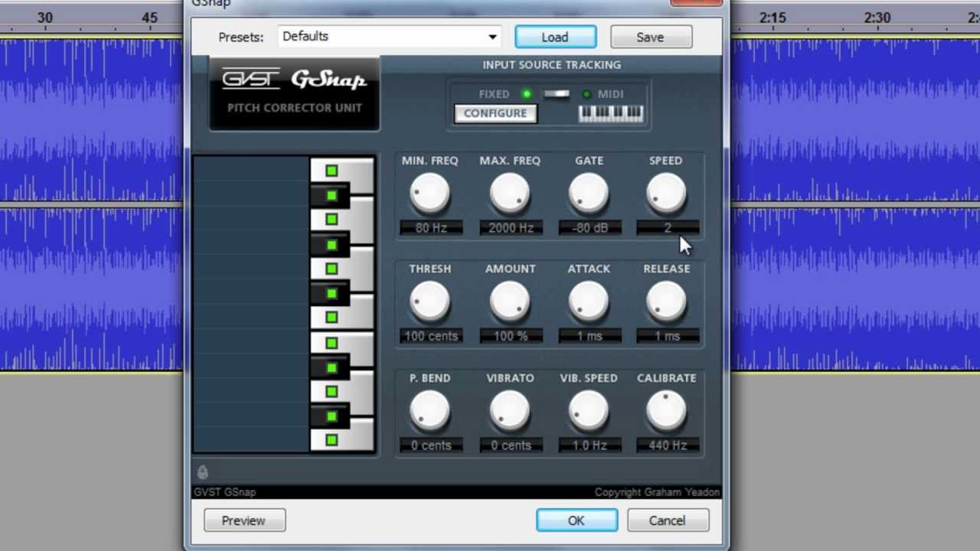The image size is (980, 551).
Task: Click the VIB. SPEED knob
Action: [x=589, y=410]
